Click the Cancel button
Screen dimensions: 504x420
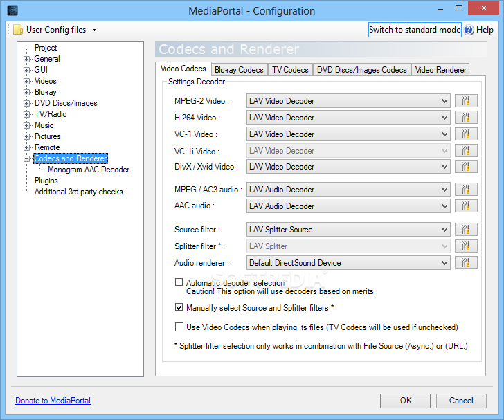coord(461,401)
